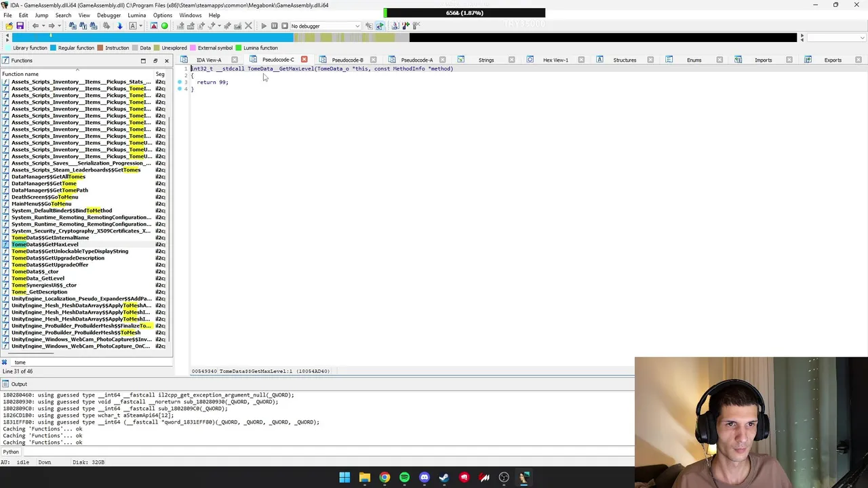This screenshot has width=868, height=488.
Task: Switch to the Enums tab
Action: click(x=694, y=60)
